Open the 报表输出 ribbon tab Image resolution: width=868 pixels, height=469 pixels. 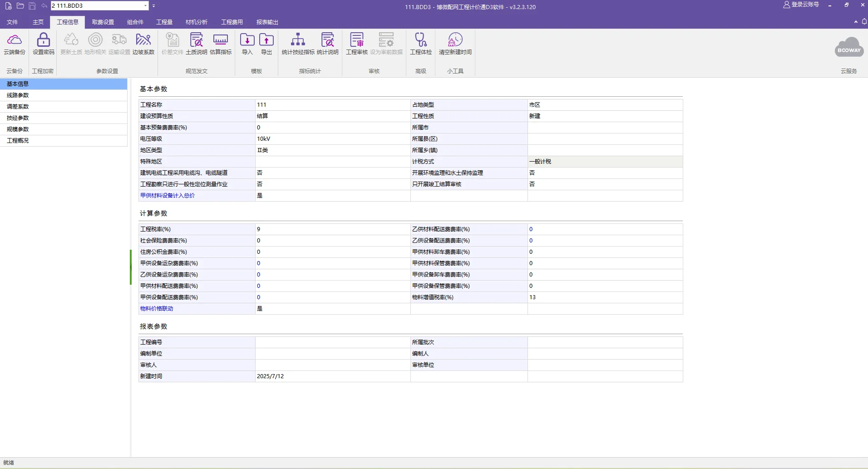[267, 22]
